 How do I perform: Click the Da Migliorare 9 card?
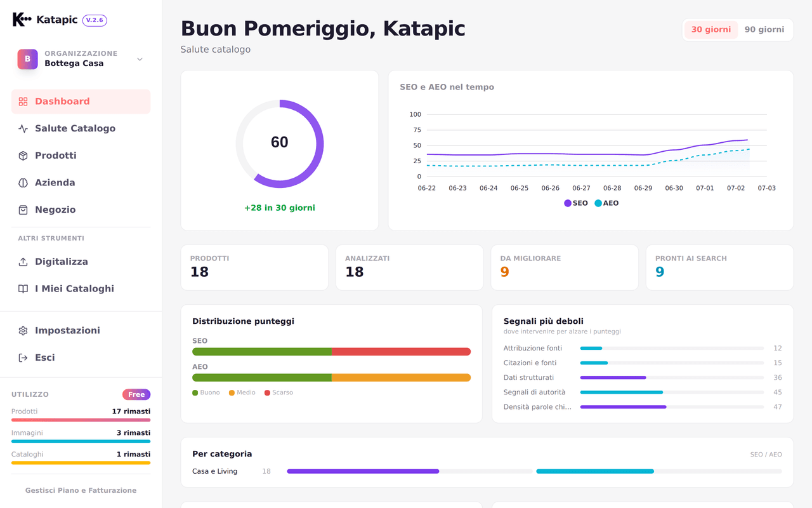[565, 268]
